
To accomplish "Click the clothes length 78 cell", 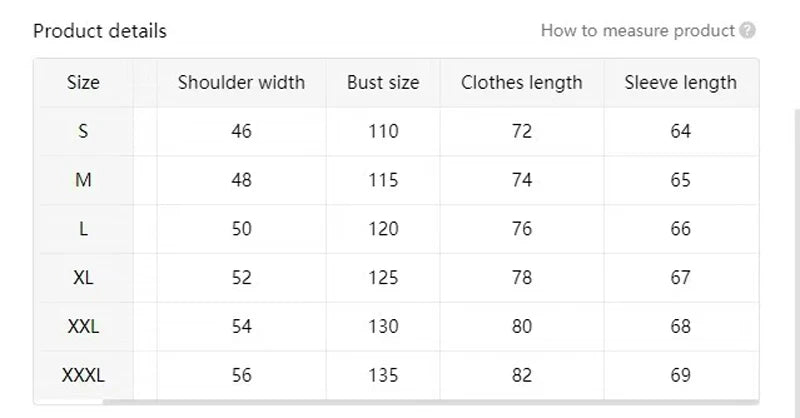I will [522, 278].
